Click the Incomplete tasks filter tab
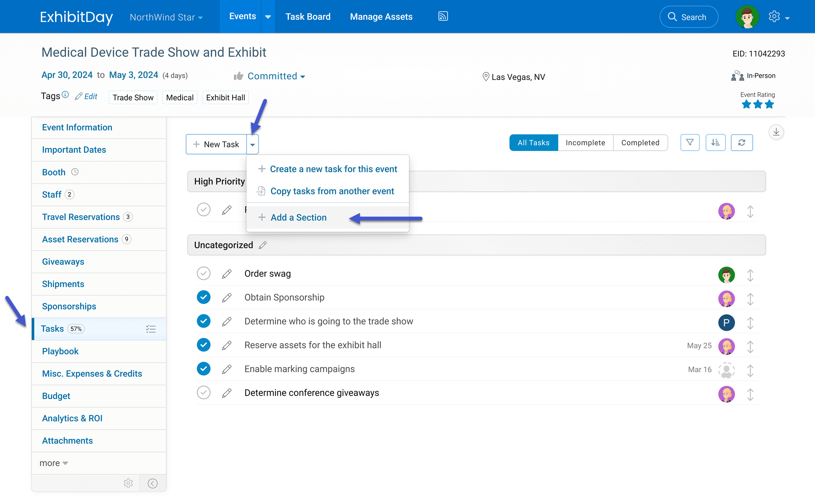Image resolution: width=815 pixels, height=504 pixels. pos(584,142)
